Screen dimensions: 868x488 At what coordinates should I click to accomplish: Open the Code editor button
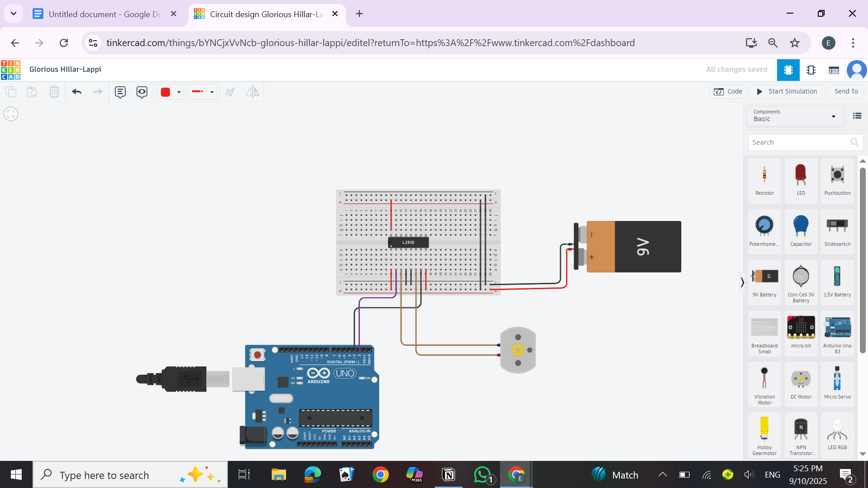[728, 91]
